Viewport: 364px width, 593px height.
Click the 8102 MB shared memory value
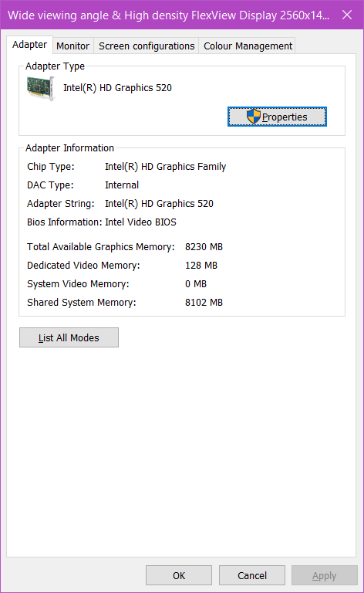tap(204, 303)
